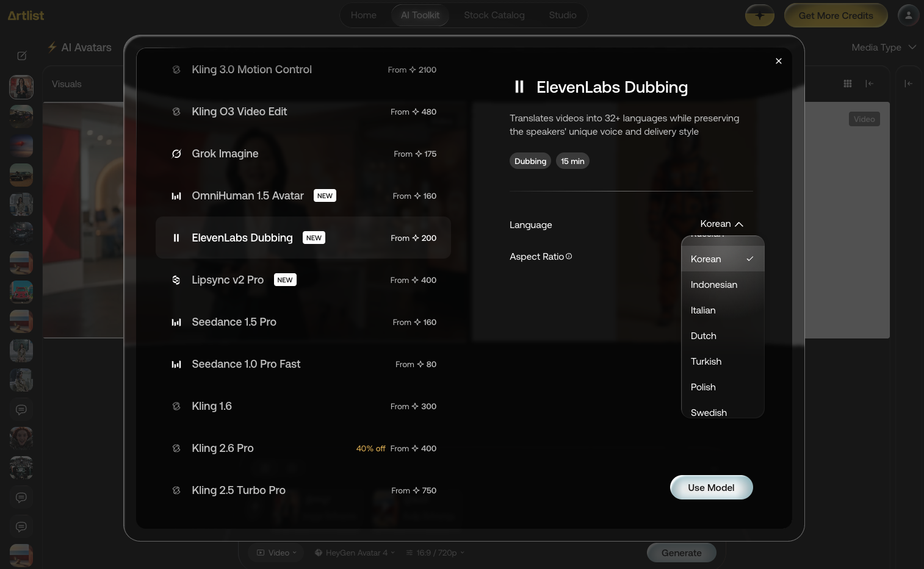Open the grid view icon

pyautogui.click(x=848, y=84)
